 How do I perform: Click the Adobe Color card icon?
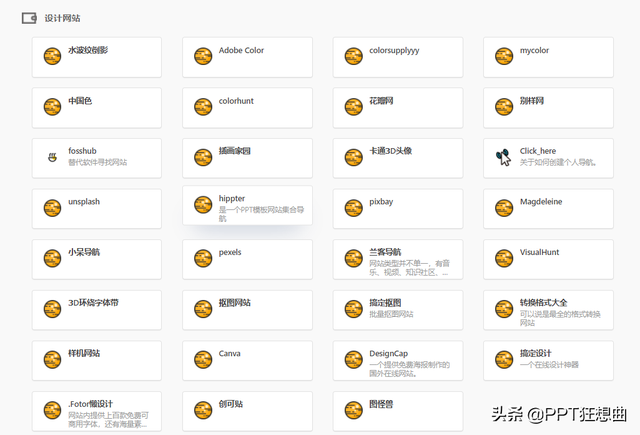tap(203, 56)
